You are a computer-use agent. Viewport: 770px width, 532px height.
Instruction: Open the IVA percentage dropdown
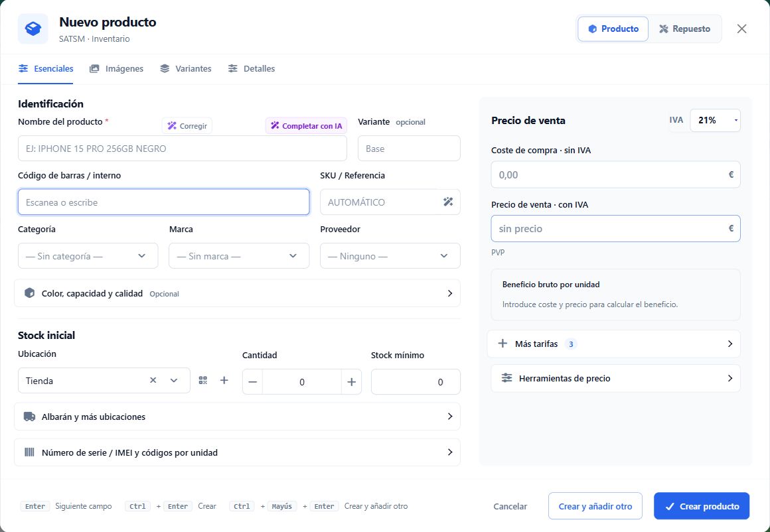click(x=715, y=120)
